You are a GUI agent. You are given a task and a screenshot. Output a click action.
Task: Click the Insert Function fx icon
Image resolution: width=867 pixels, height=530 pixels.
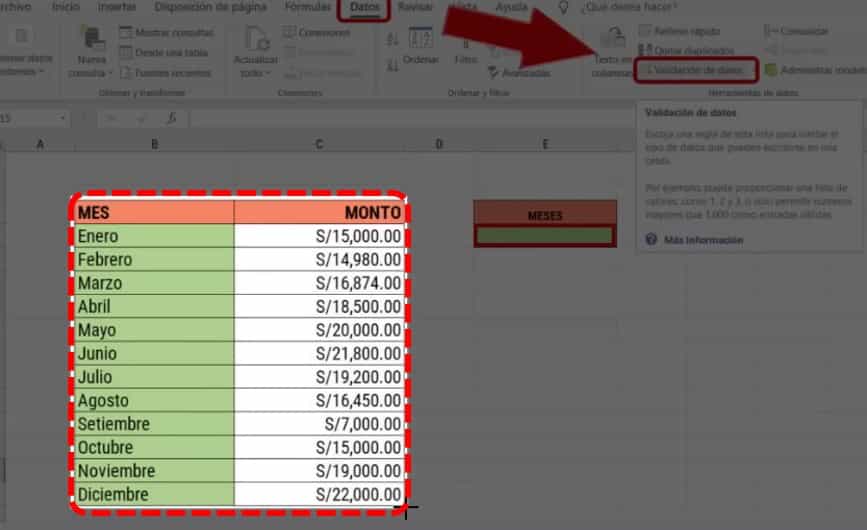tap(171, 118)
